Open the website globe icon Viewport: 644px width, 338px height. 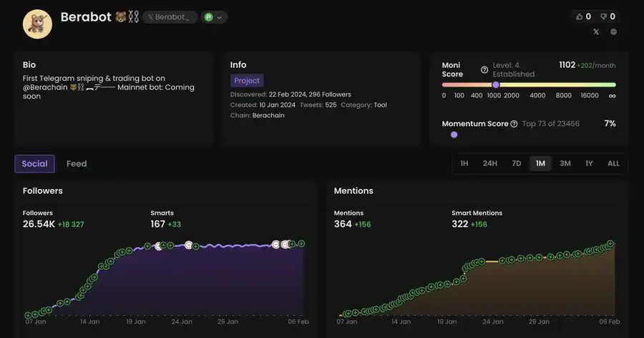point(613,32)
